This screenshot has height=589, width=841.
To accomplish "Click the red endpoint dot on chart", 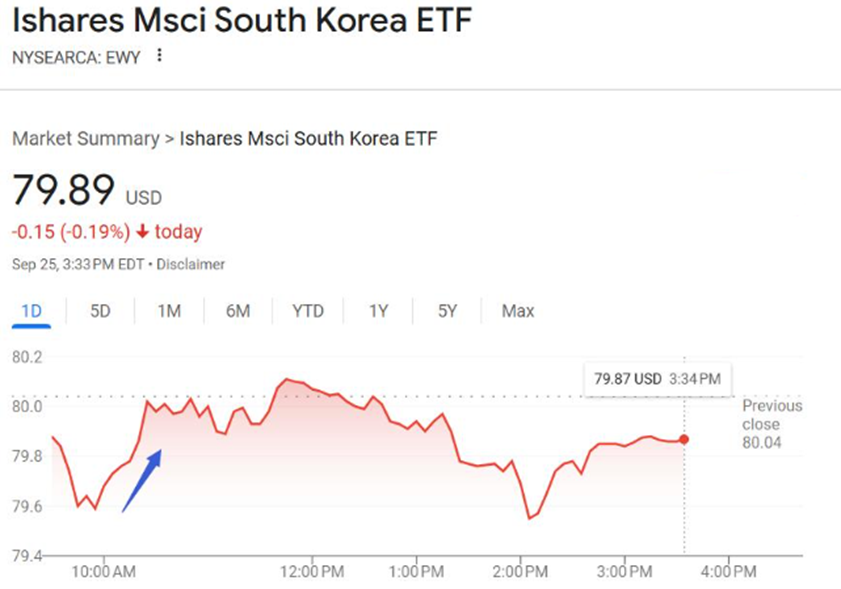I will pos(684,439).
